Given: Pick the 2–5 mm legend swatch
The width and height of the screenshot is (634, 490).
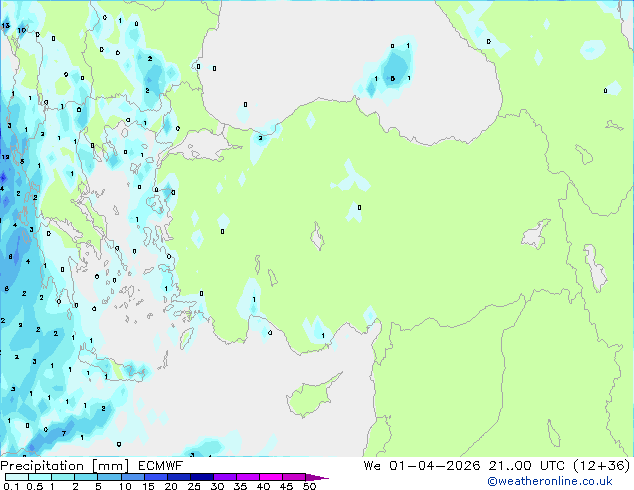Looking at the screenshot, I should point(86,477).
